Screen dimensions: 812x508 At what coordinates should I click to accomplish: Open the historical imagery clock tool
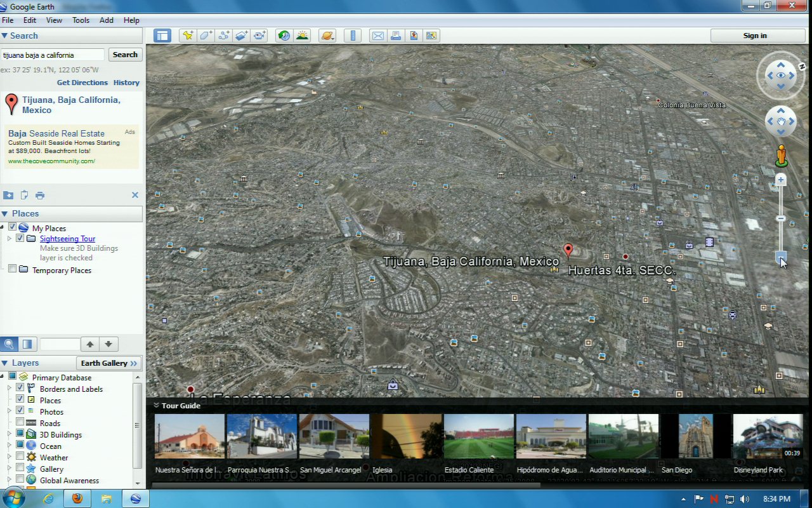click(284, 36)
